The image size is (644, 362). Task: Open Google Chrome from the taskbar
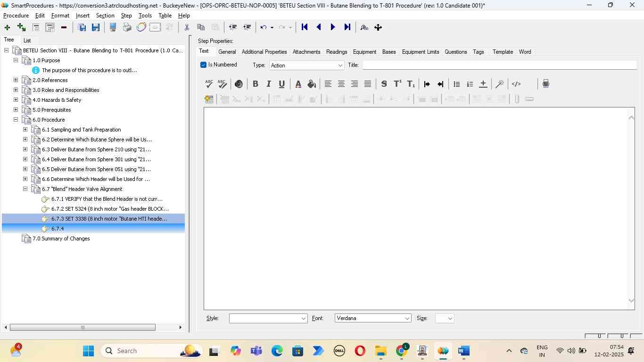402,351
